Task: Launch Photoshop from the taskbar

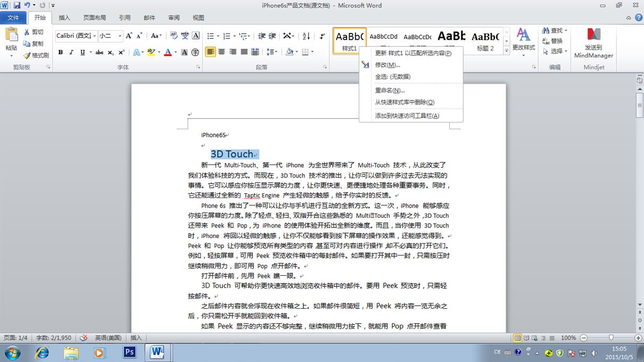Action: (129, 352)
